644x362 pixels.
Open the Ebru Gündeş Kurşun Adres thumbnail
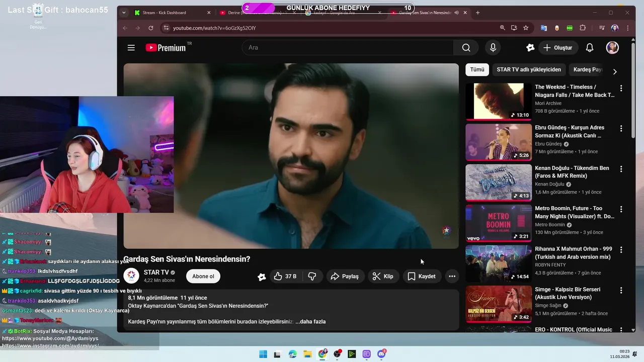[x=498, y=142]
